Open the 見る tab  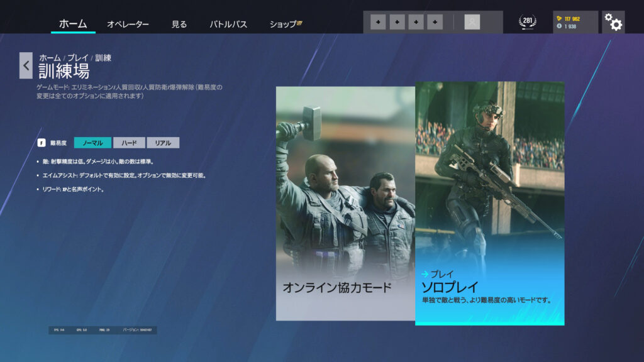click(179, 25)
